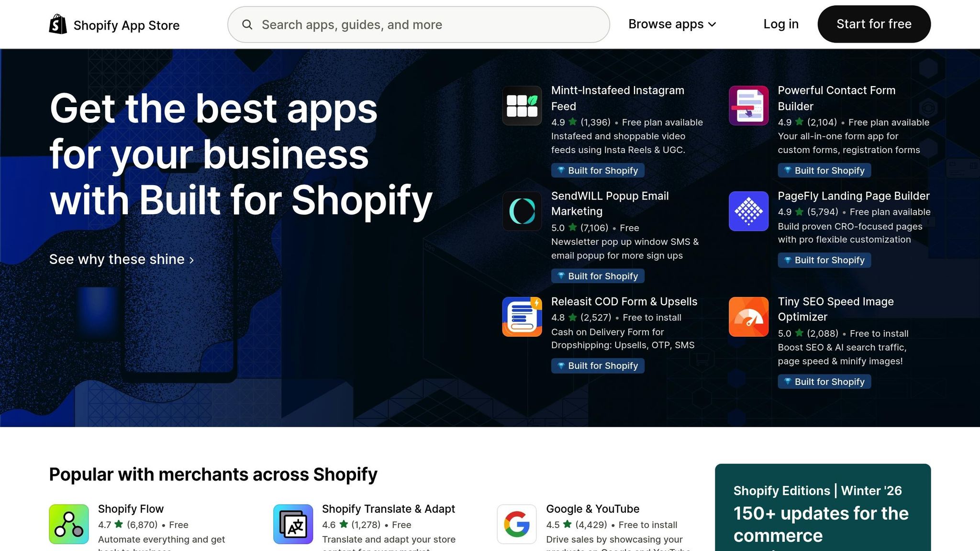This screenshot has width=980, height=551.
Task: Click the Log in link
Action: pyautogui.click(x=780, y=24)
